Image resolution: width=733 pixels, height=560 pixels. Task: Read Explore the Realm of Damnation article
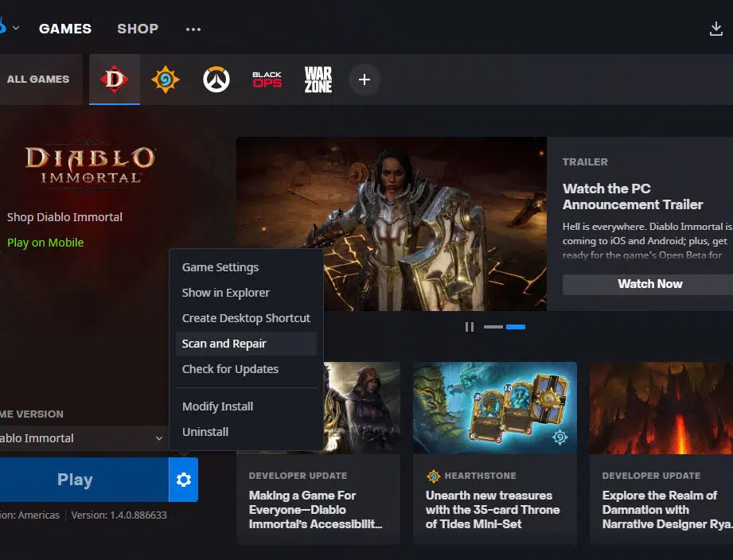[x=668, y=510]
